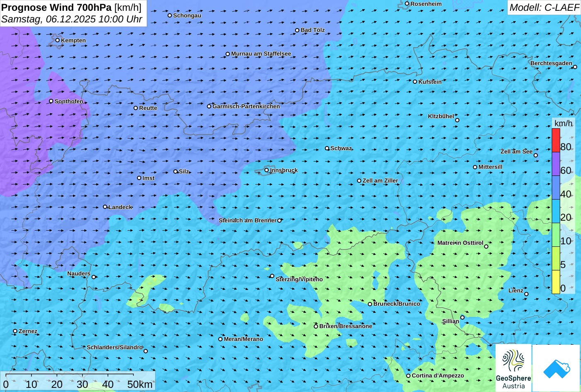The width and height of the screenshot is (581, 392).
Task: Click the 'Sterzing/Vipiteno' label
Action: tap(299, 279)
